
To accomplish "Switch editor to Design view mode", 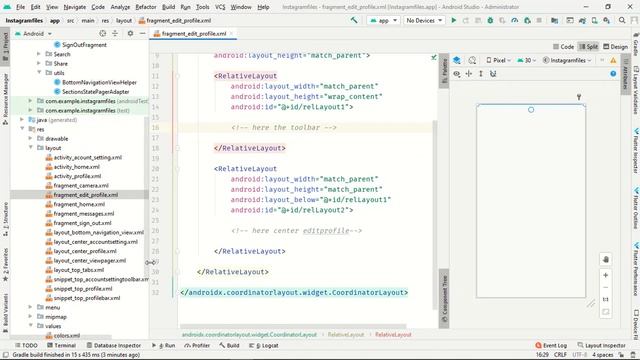I will point(616,47).
